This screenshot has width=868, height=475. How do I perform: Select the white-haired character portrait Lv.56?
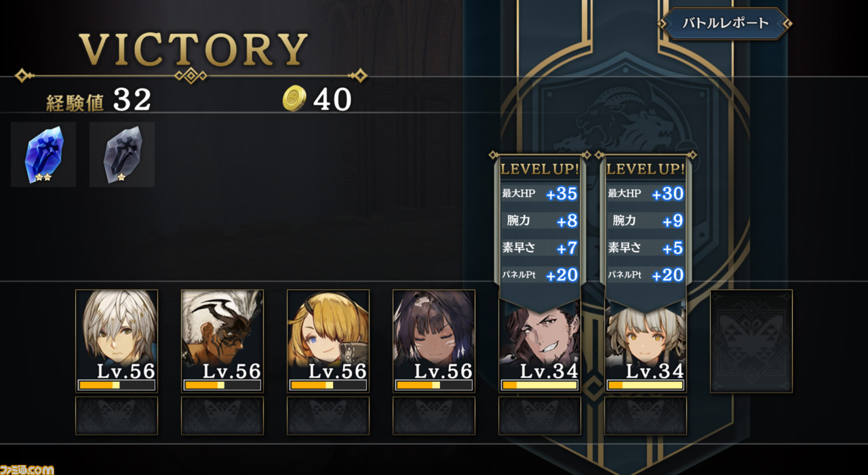(x=117, y=341)
